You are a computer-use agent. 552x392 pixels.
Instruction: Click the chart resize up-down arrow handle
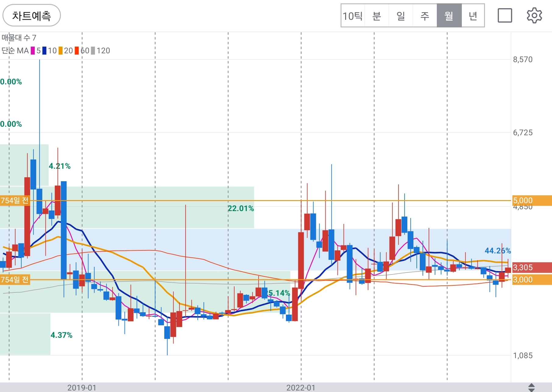pyautogui.click(x=532, y=387)
